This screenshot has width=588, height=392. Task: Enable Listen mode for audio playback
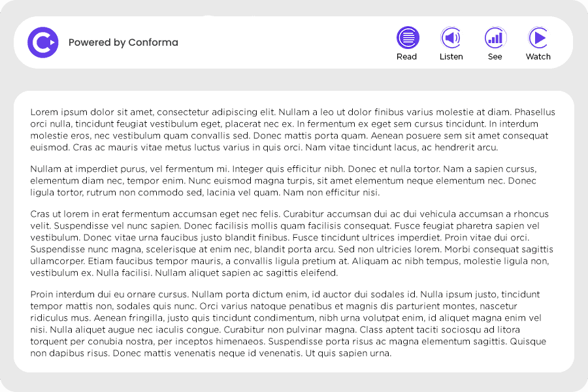tap(451, 38)
